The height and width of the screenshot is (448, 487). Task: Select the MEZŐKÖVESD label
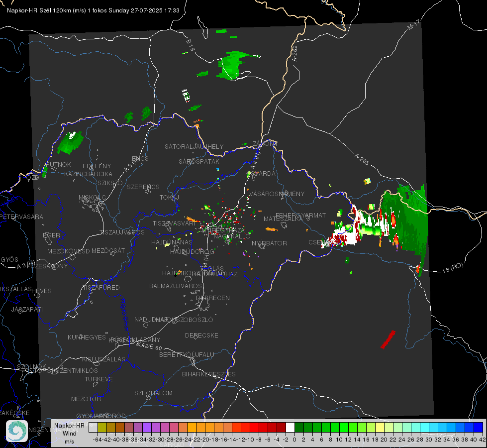68,251
